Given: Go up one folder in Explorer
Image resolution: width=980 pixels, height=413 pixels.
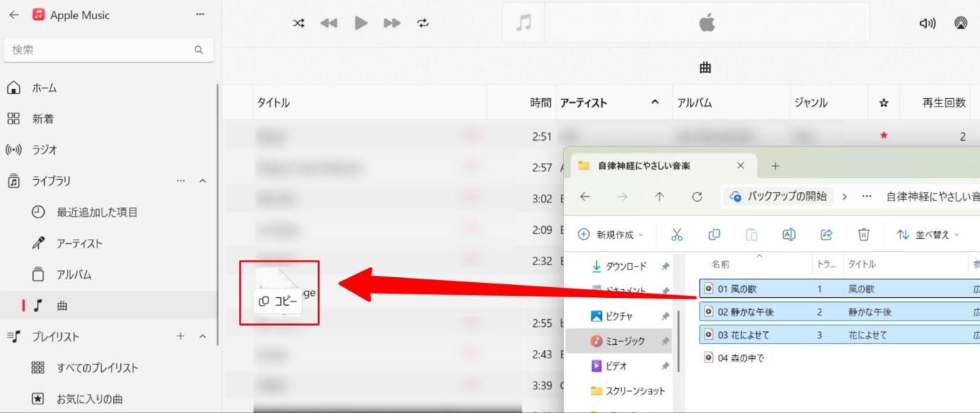Looking at the screenshot, I should pyautogui.click(x=659, y=197).
